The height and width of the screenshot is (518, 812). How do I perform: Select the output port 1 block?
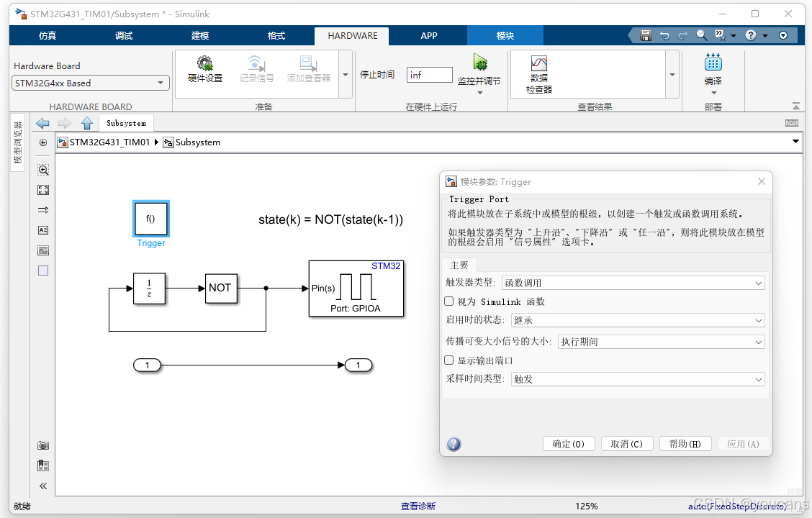click(358, 365)
